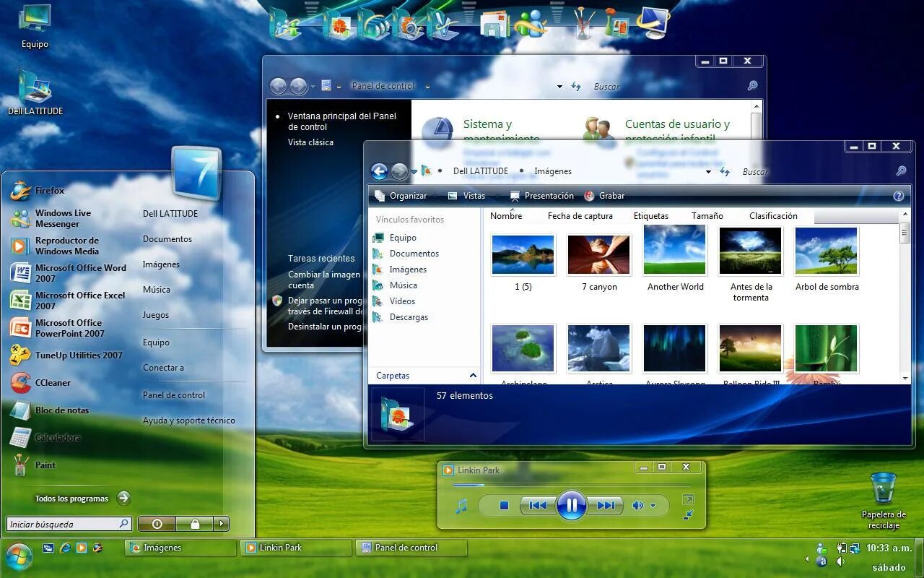Click the Iniciar búsqueda field
This screenshot has width=924, height=578.
69,524
